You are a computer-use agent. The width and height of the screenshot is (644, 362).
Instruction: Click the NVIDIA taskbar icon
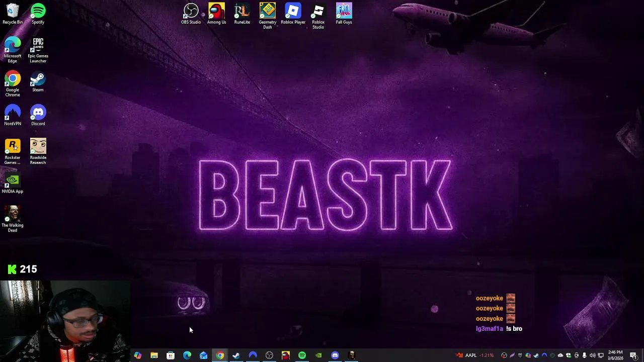pyautogui.click(x=318, y=355)
